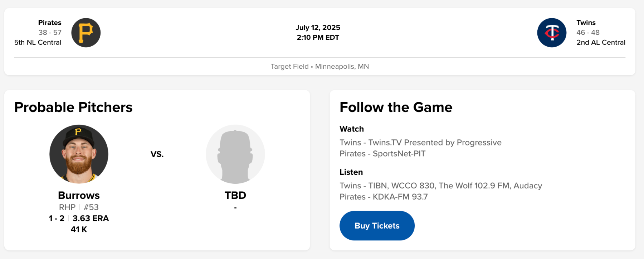The image size is (644, 259).
Task: Click the 5th NL Central standing
Action: (38, 42)
